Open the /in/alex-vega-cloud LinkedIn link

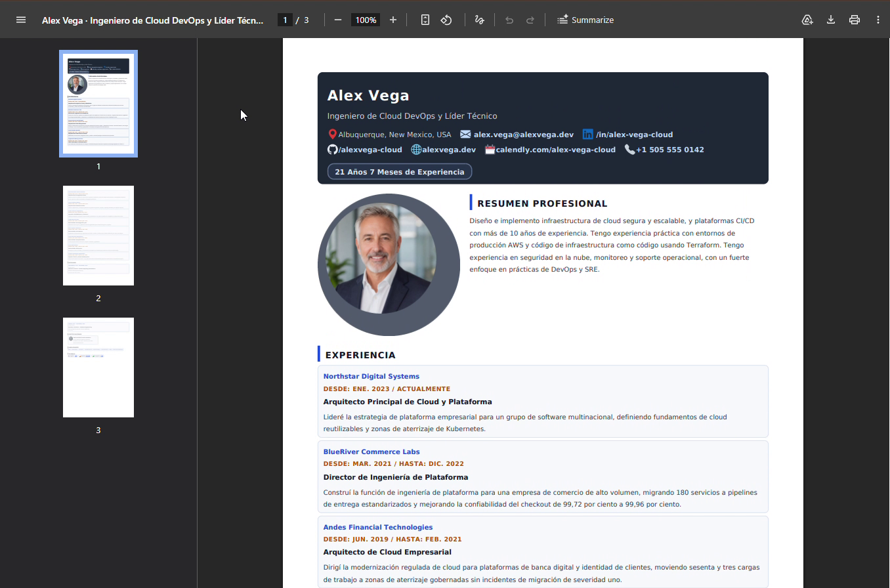634,135
